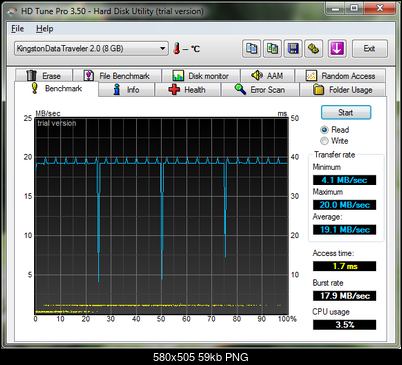
Task: Click the HD Tune title bar icon
Action: [12, 12]
